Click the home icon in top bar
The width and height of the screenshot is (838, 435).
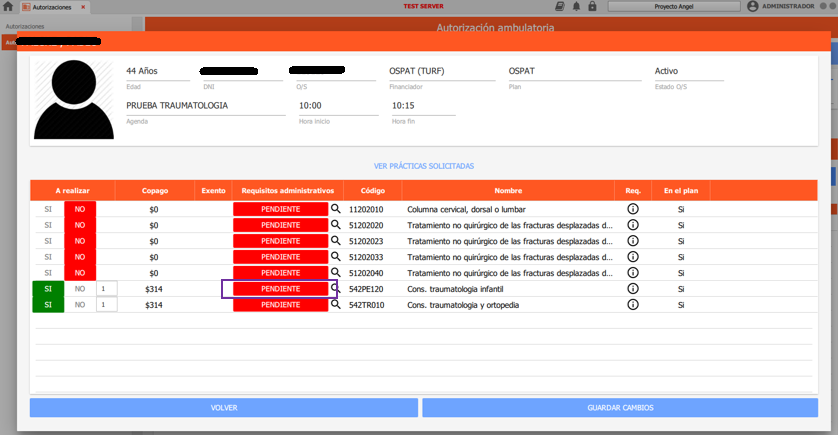[x=8, y=6]
